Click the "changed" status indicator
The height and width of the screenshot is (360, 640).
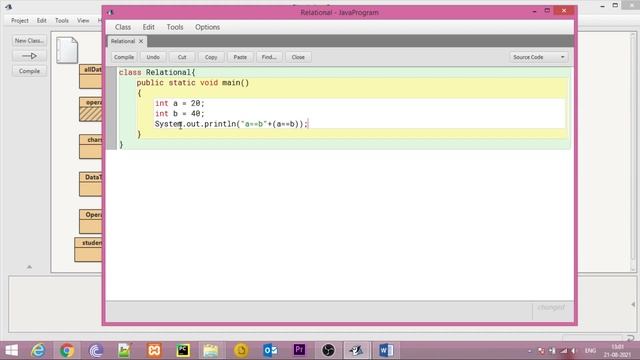[551, 307]
